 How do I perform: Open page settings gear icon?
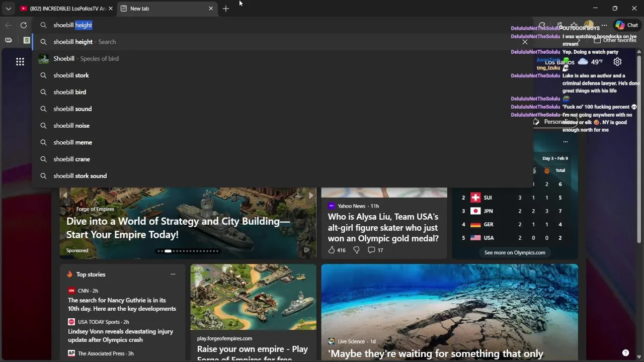[617, 62]
